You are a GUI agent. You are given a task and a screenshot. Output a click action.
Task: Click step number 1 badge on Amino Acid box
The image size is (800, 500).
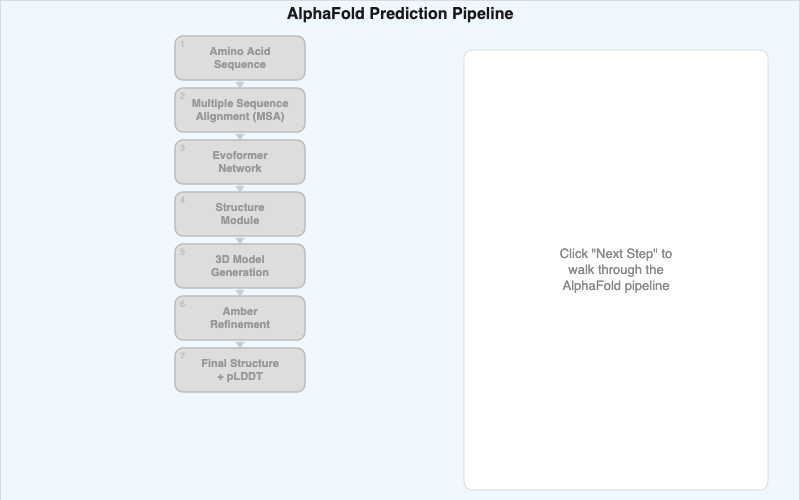click(x=182, y=44)
